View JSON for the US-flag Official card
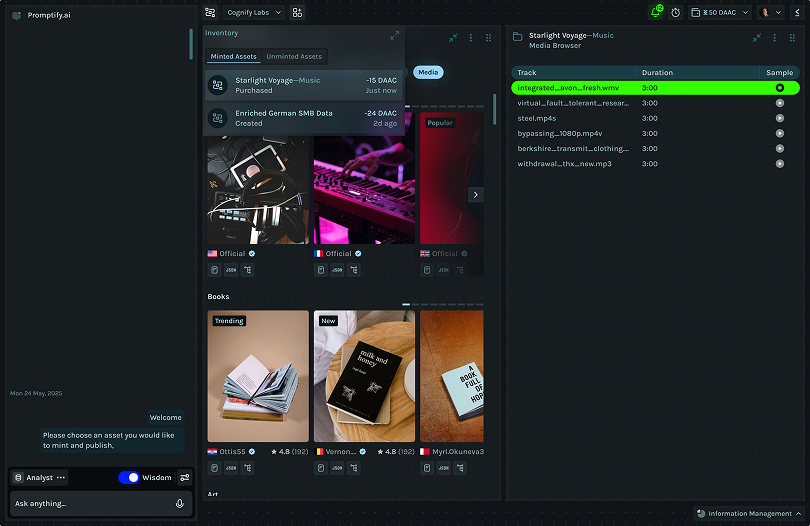Viewport: 810px width, 526px height. coord(231,270)
